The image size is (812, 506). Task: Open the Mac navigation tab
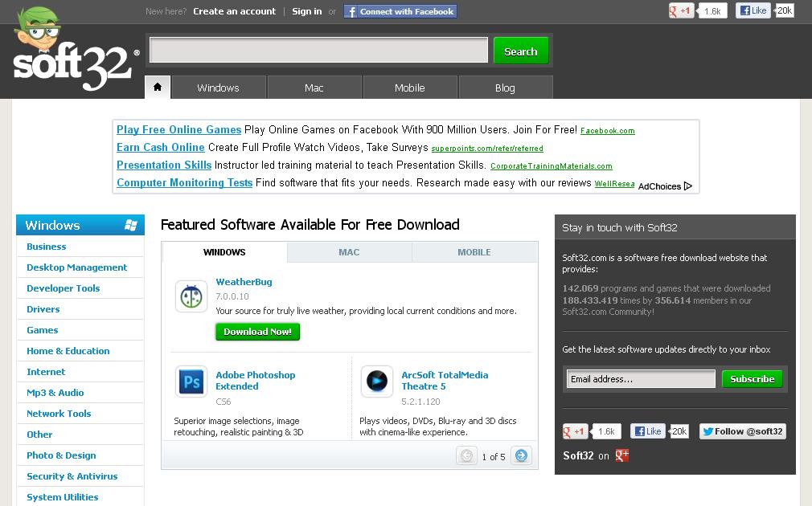(x=314, y=88)
